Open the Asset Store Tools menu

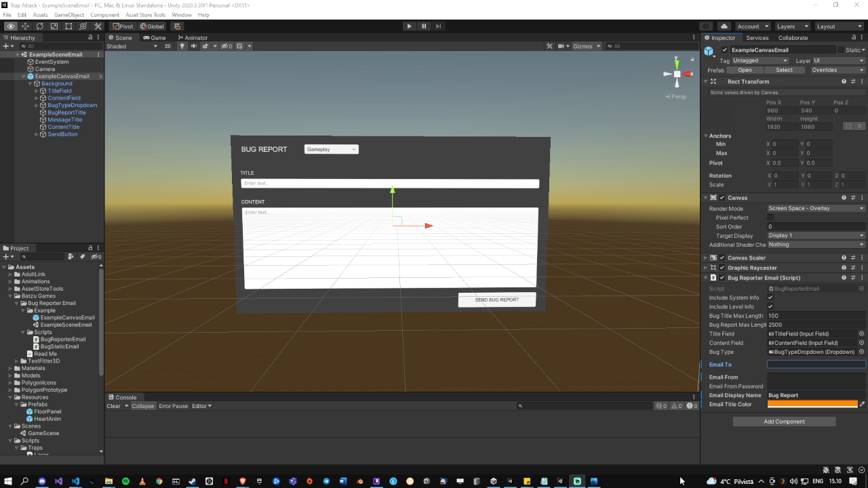pyautogui.click(x=145, y=14)
